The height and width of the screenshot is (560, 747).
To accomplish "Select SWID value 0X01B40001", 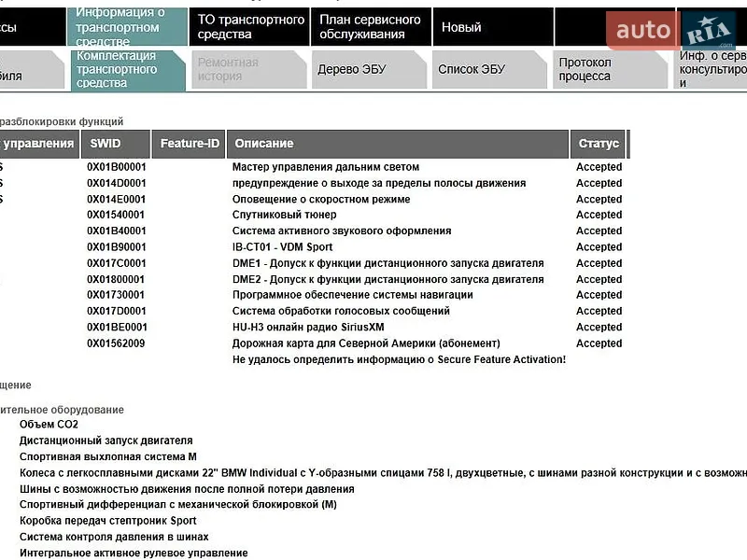I will tap(116, 231).
